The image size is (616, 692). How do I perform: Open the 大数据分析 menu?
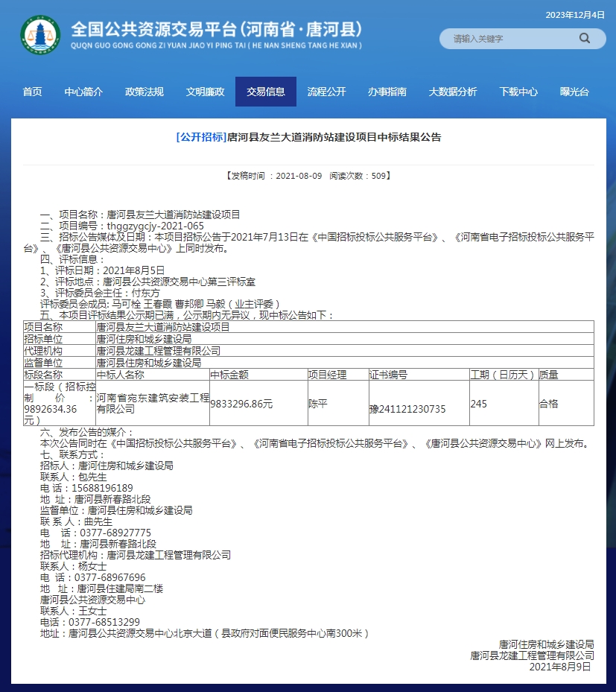pyautogui.click(x=452, y=92)
